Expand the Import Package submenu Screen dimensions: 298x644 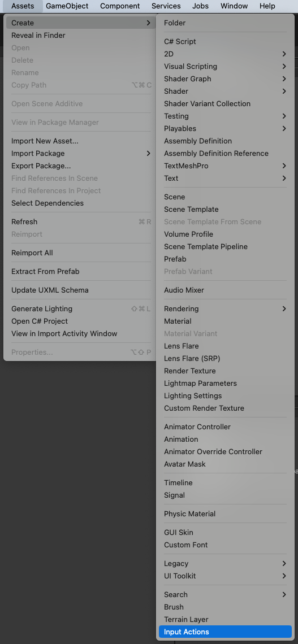(x=80, y=153)
